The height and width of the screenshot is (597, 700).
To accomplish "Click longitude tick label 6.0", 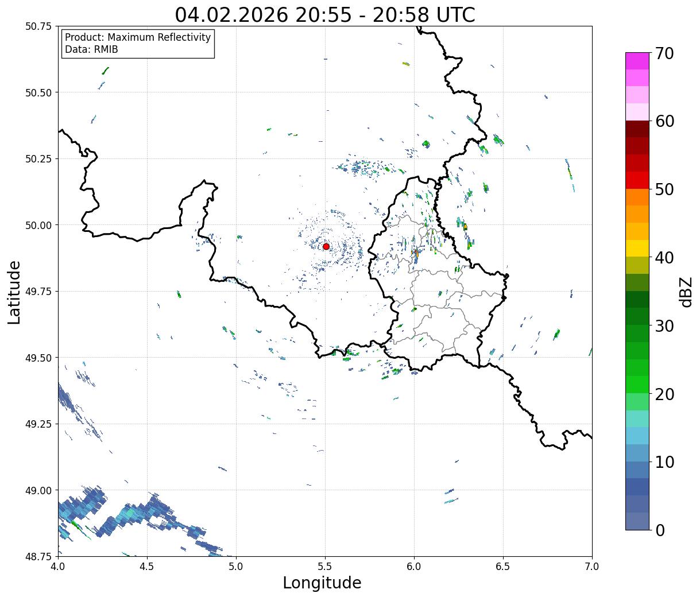I will click(x=414, y=566).
